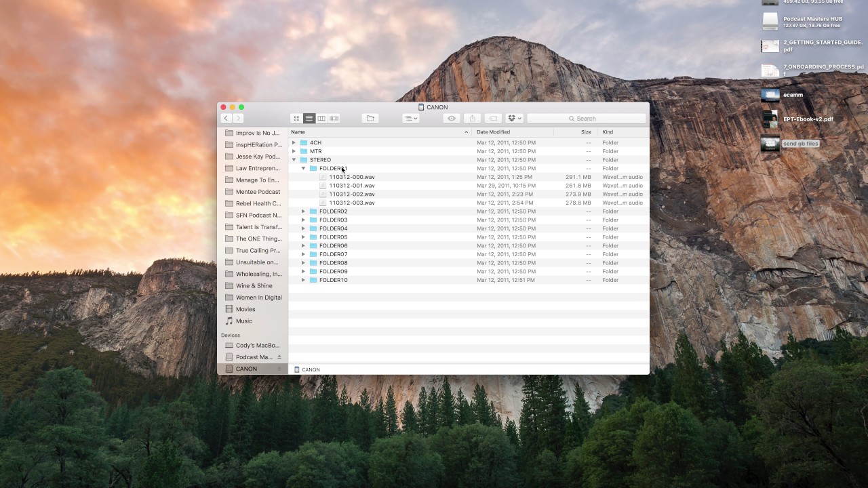
Task: Select 2_GETTING_STARTED_GUIDE.pdf on desktop
Action: tap(812, 46)
